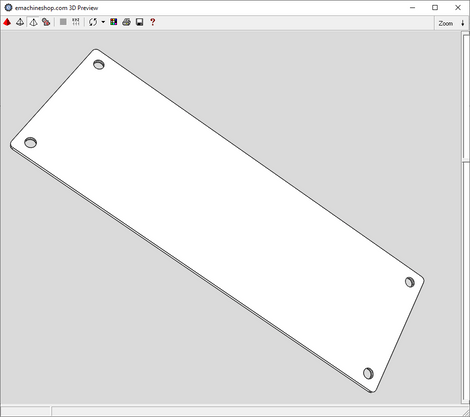Select hidden-line pyramid view mode
The width and height of the screenshot is (470, 417).
33,22
